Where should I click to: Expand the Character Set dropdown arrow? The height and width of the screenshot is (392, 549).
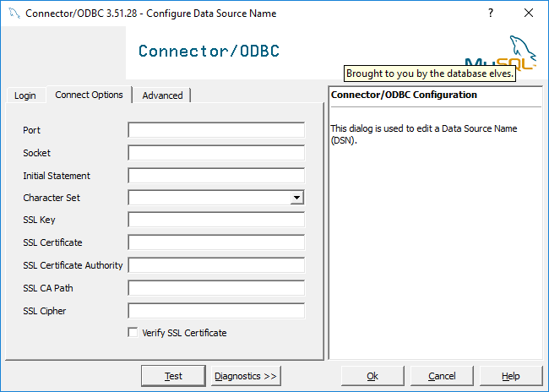pos(296,198)
